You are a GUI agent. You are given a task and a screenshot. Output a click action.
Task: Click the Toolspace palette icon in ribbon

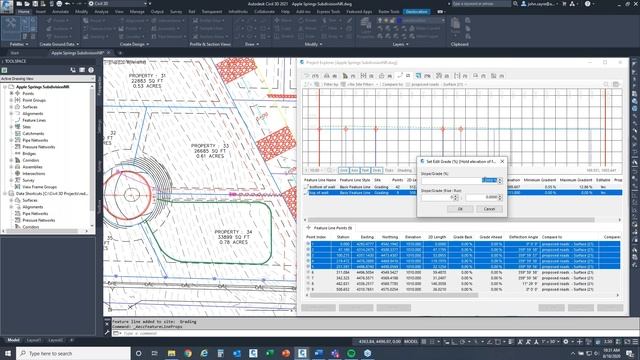pos(11,27)
